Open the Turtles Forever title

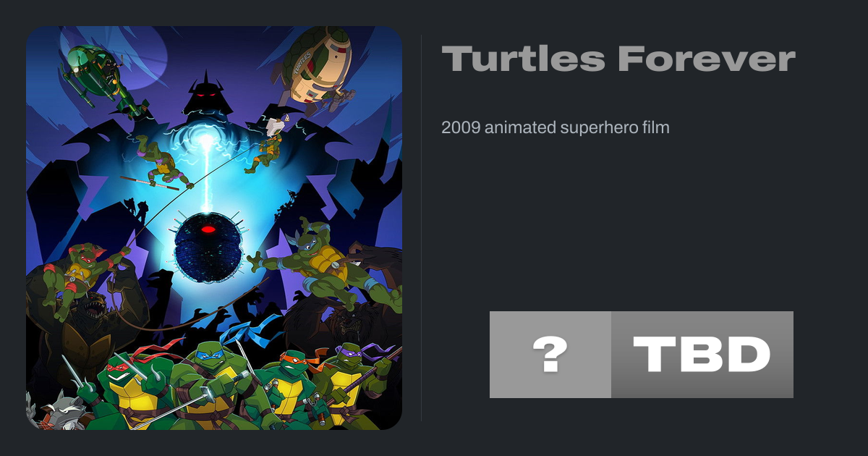tap(618, 59)
